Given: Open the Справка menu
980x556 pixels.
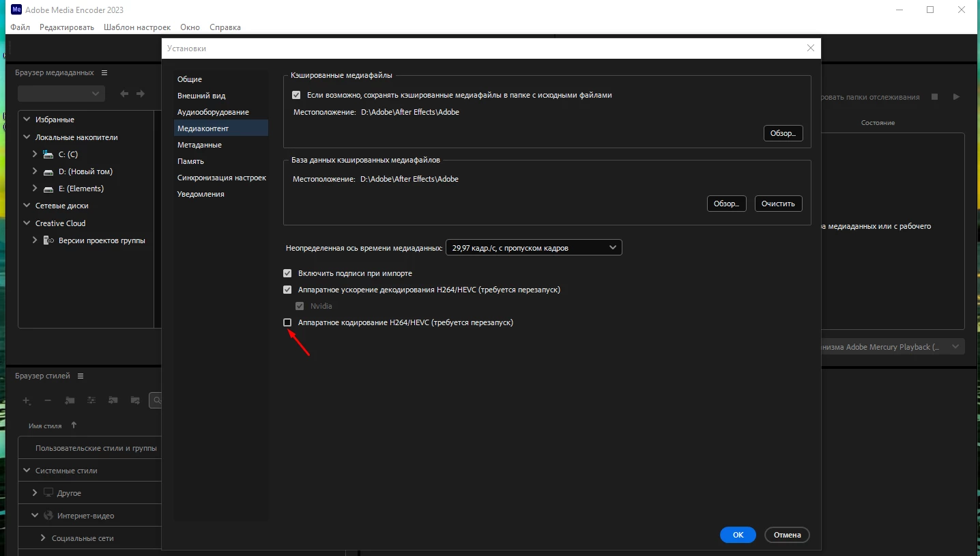Looking at the screenshot, I should point(225,27).
